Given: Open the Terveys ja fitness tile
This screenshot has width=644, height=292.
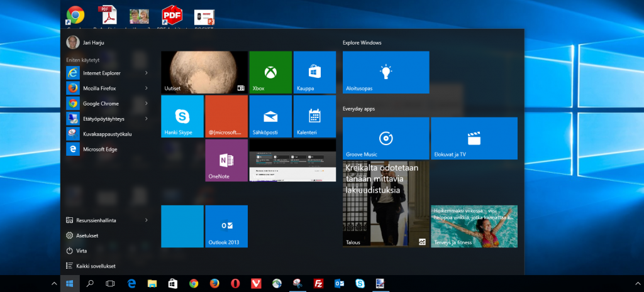Looking at the screenshot, I should (474, 227).
